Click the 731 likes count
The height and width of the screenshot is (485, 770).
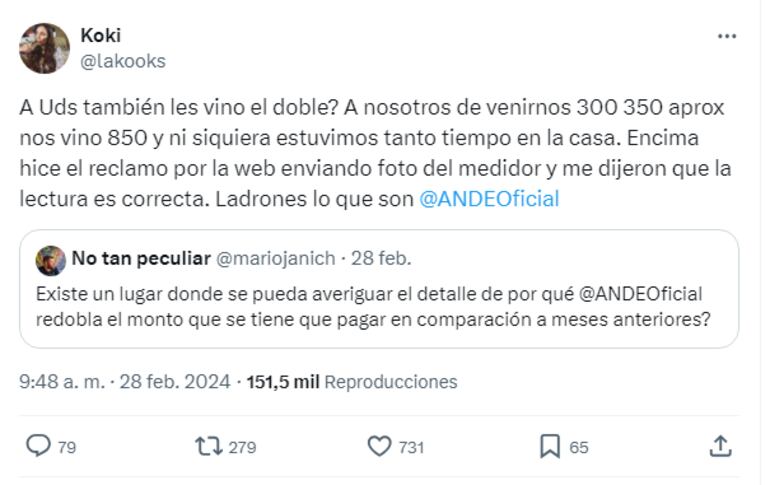(x=411, y=447)
